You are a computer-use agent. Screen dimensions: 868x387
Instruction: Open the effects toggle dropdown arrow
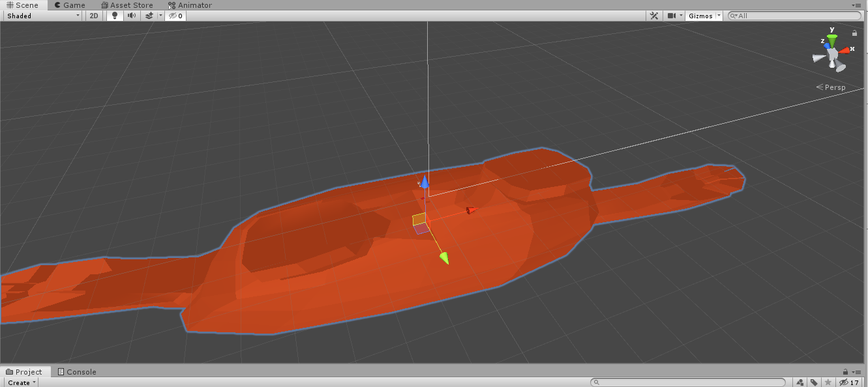(x=160, y=15)
